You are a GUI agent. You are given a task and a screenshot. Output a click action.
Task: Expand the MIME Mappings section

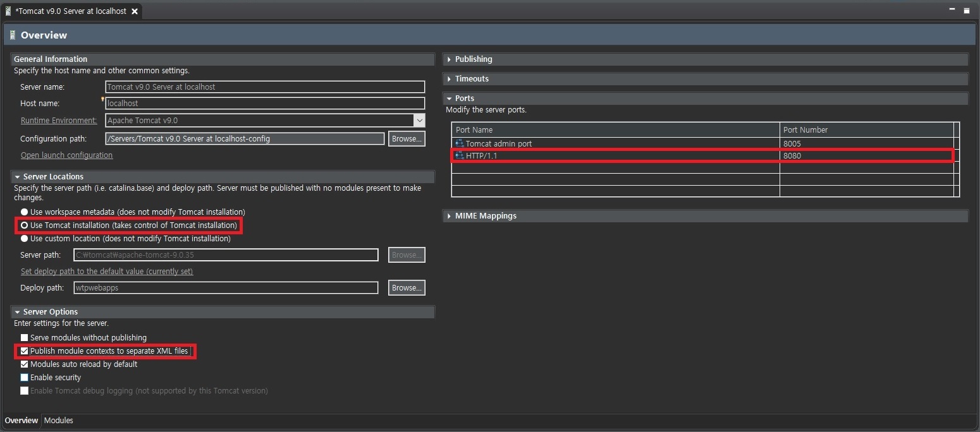click(x=449, y=216)
